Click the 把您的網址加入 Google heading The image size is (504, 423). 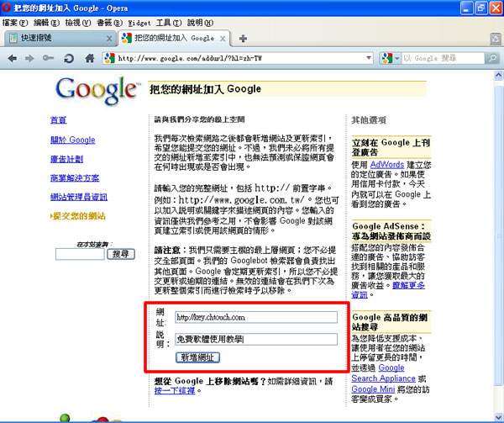point(206,89)
